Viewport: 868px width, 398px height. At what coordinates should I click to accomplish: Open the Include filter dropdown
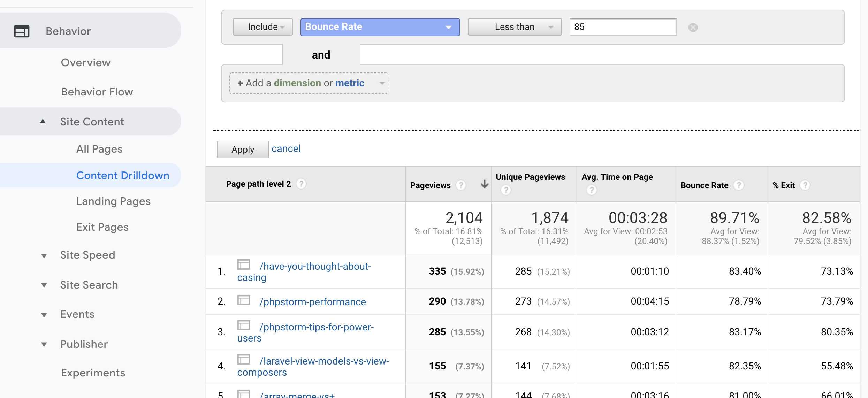coord(262,27)
